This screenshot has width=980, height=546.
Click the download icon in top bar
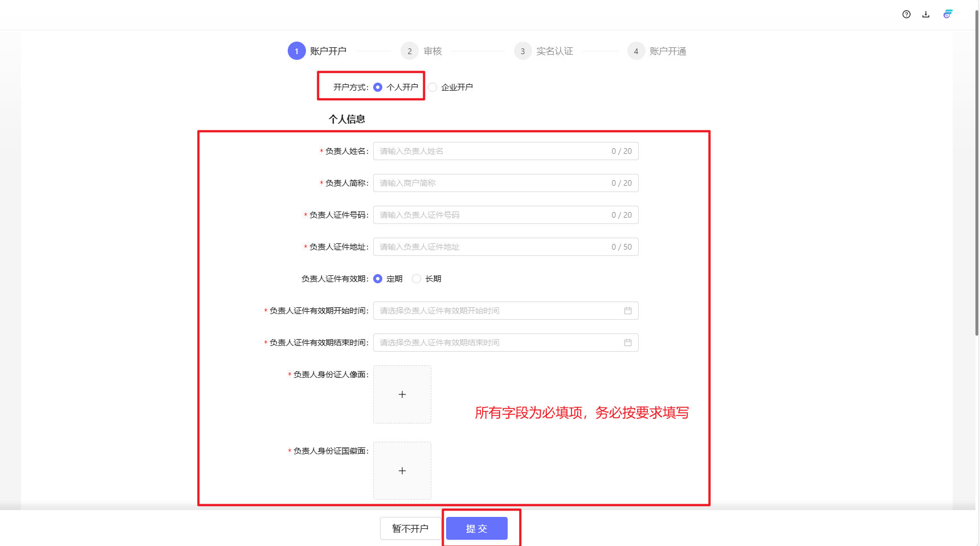[926, 14]
